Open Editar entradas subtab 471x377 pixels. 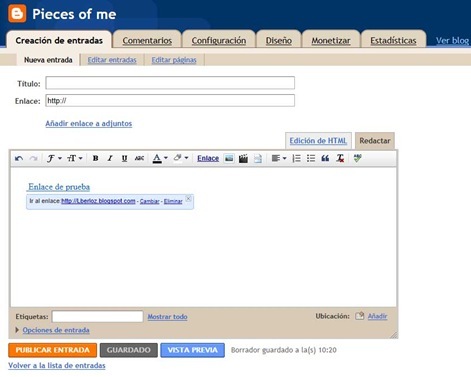click(x=112, y=60)
